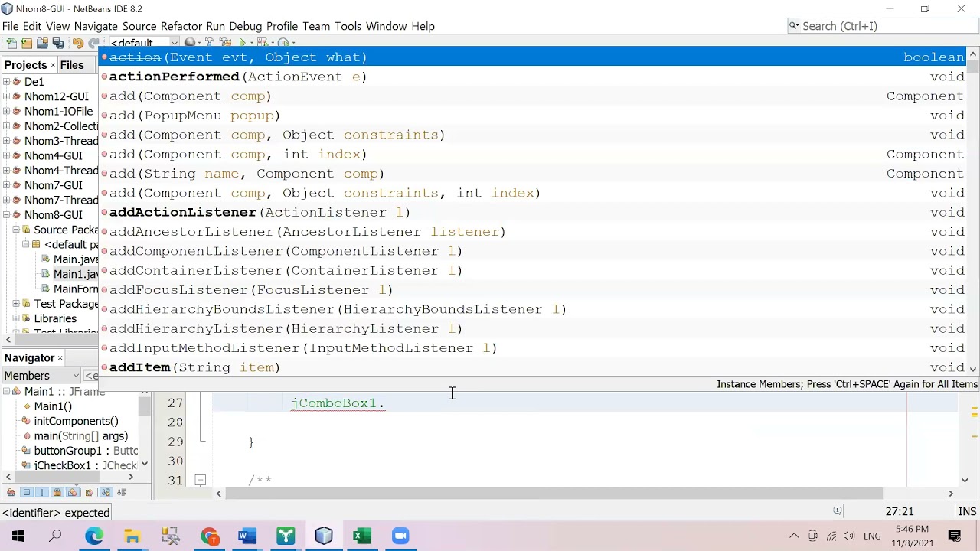The height and width of the screenshot is (551, 980).
Task: Toggle Show Inner Classes navigator filter
Action: tap(73, 492)
